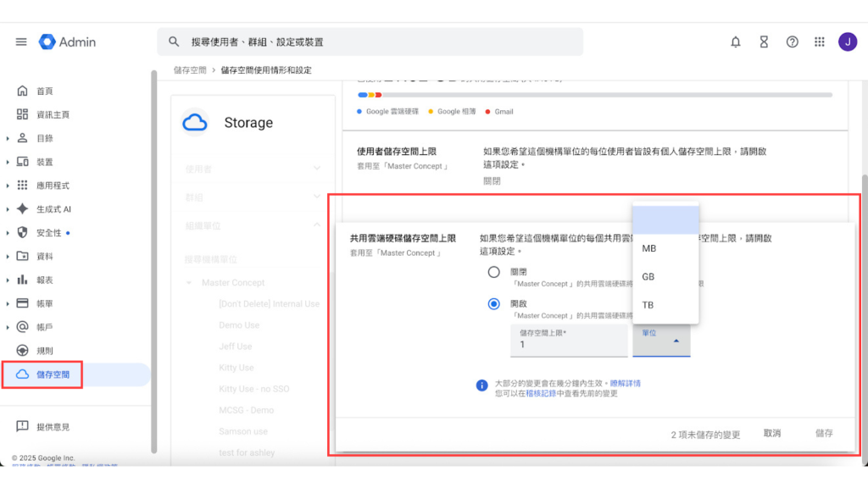868x488 pixels.
Task: Expand the 報表 sidebar arrow
Action: (7, 280)
